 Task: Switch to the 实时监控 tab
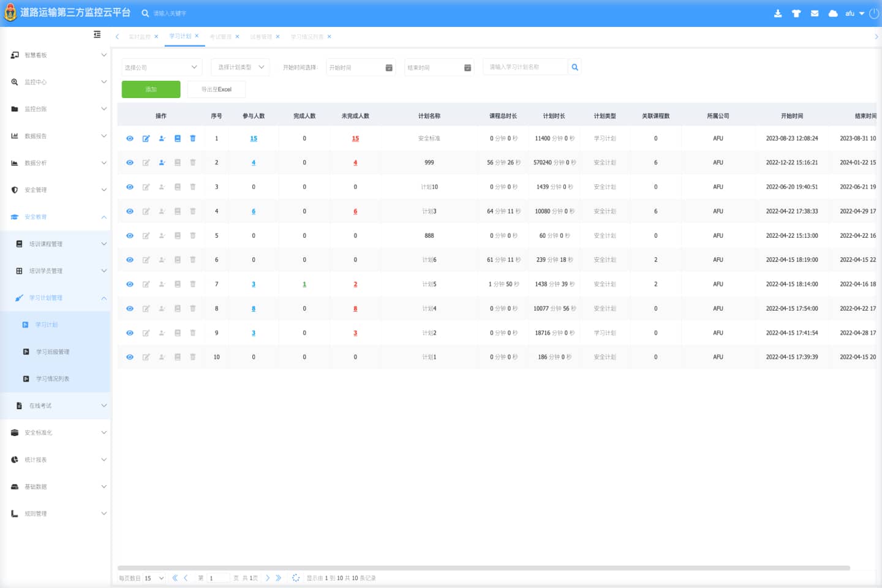click(x=139, y=37)
